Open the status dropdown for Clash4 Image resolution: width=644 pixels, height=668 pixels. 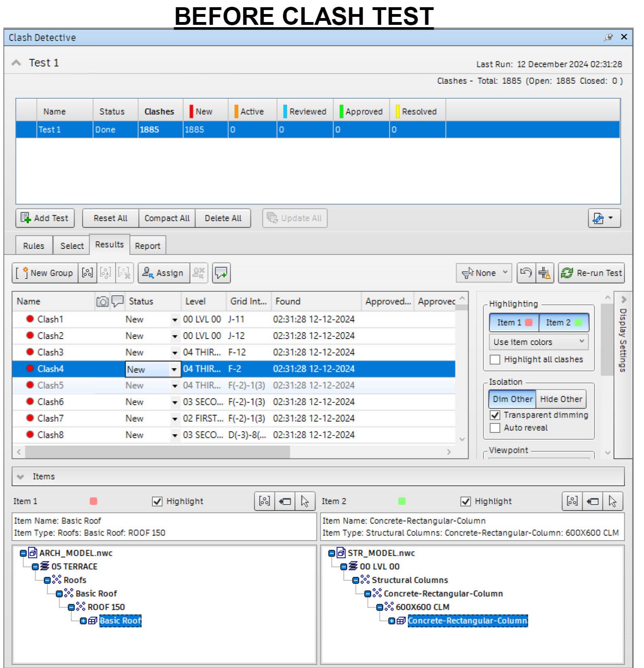tap(174, 369)
